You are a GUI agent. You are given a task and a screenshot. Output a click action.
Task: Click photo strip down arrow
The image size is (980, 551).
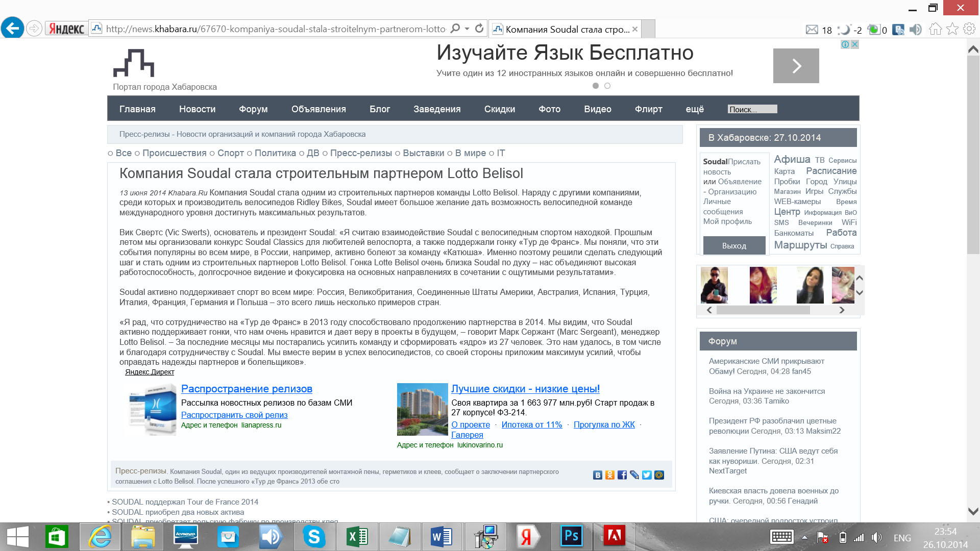click(x=860, y=292)
